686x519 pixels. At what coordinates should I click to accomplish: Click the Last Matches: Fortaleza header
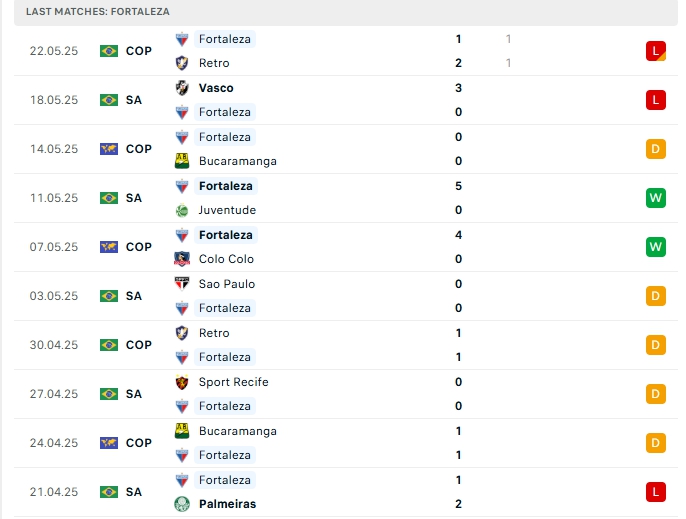point(98,11)
